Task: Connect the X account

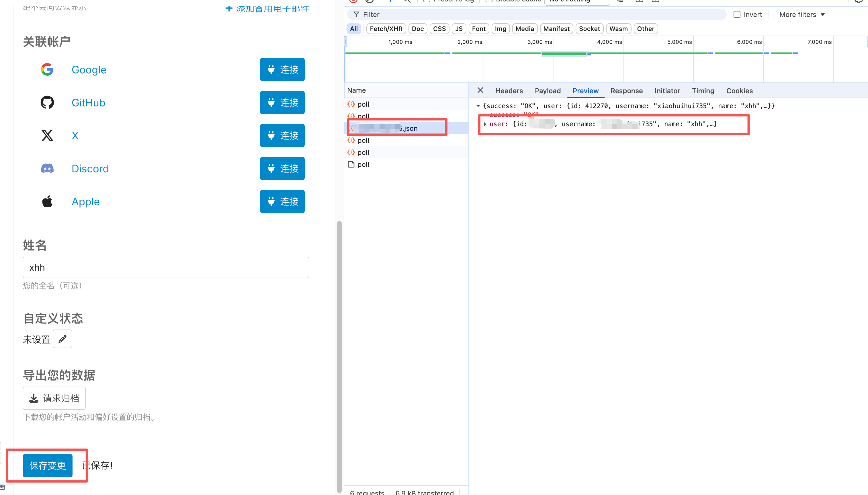Action: (282, 135)
